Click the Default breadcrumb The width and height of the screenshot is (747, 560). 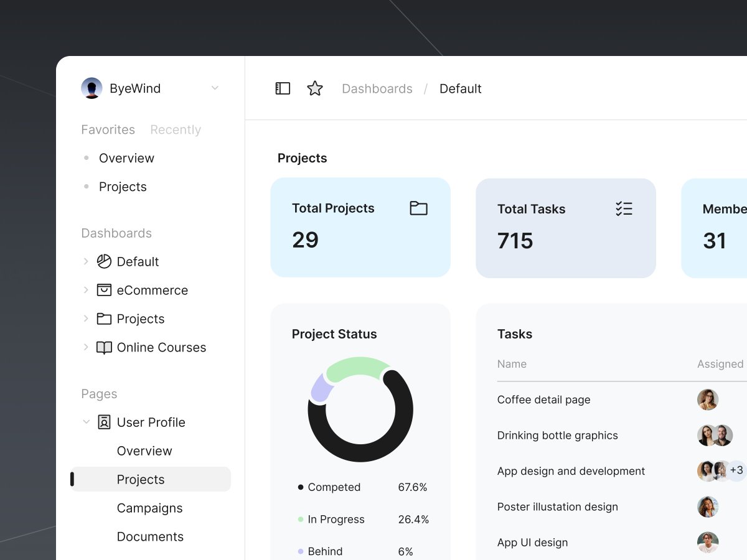(461, 88)
